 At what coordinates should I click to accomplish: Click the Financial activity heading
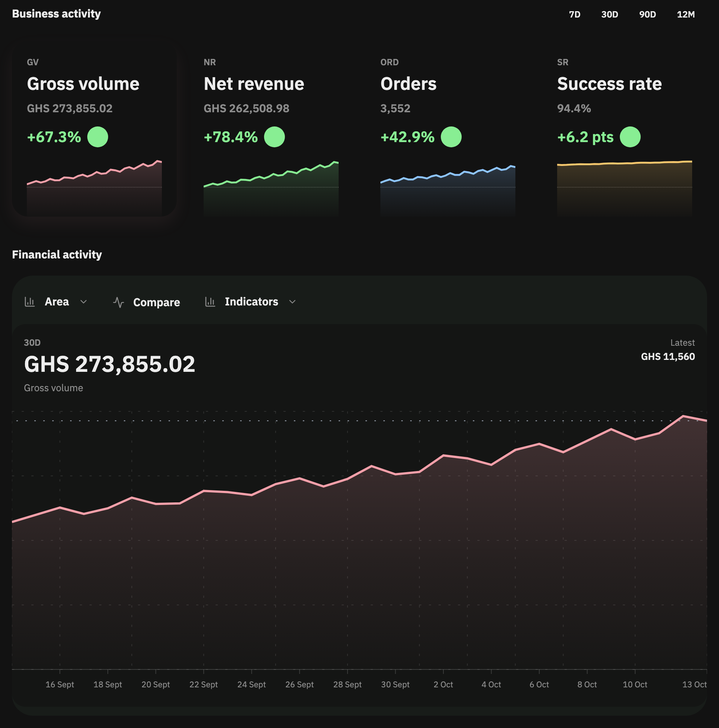(57, 255)
